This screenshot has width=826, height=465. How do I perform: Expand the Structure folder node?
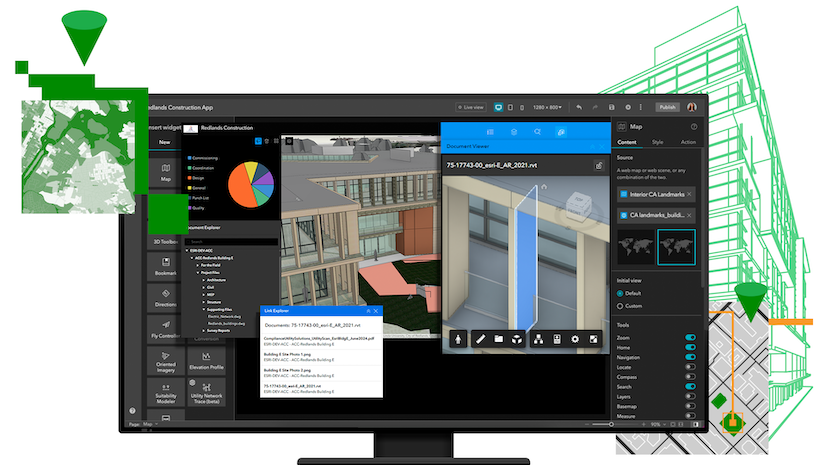[204, 302]
